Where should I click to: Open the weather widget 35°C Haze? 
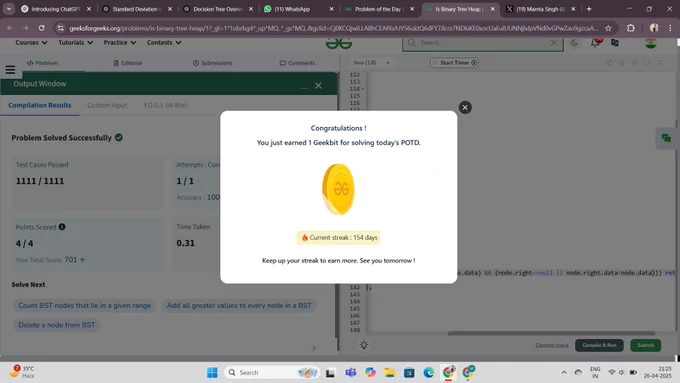click(x=22, y=372)
